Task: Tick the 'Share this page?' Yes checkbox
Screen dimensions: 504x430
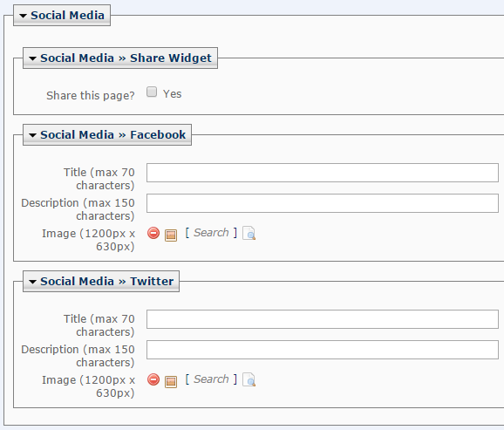Action: click(152, 92)
